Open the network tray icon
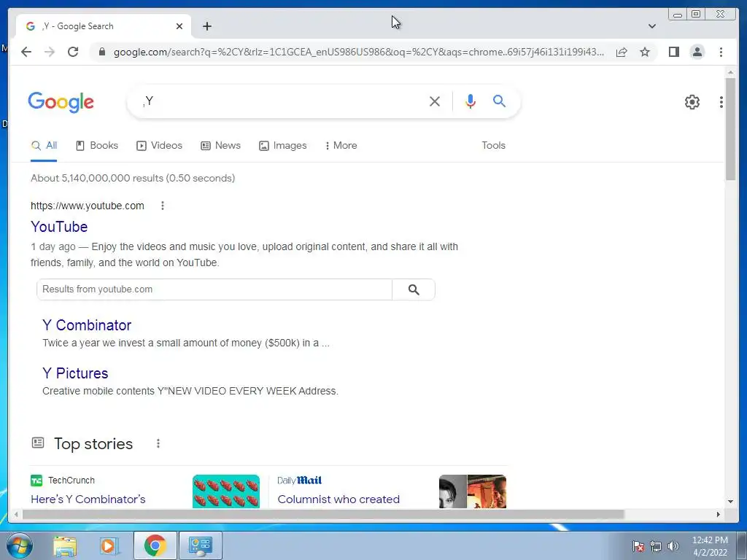 click(x=656, y=546)
